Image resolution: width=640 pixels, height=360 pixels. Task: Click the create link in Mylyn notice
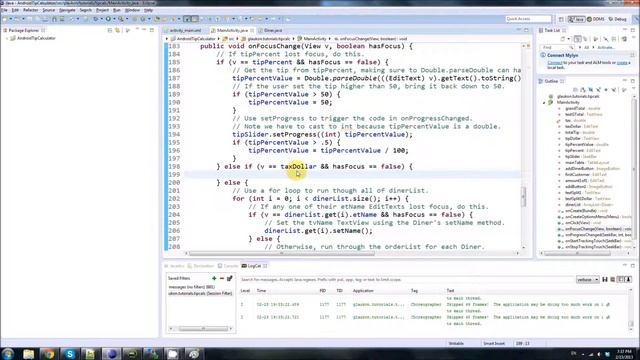click(x=622, y=62)
